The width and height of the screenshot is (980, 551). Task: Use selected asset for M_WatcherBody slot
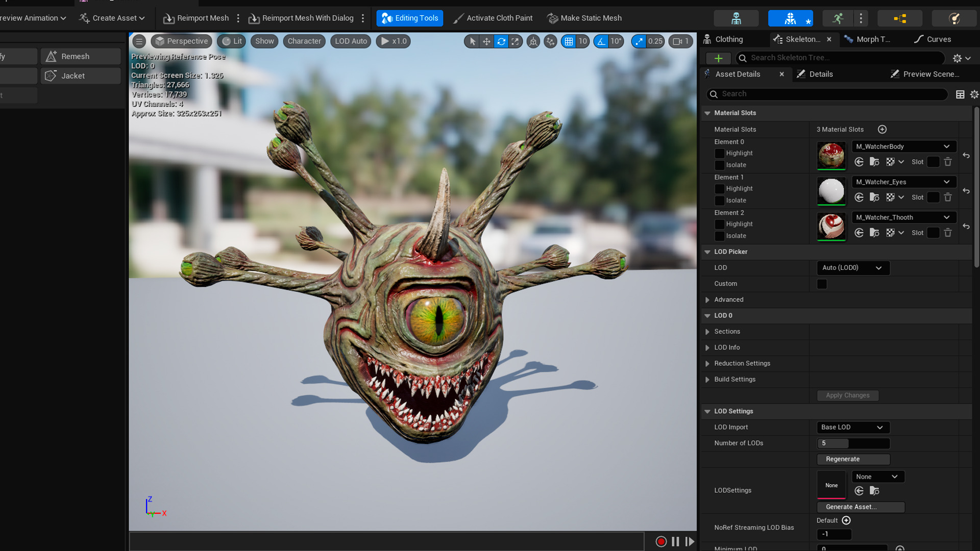point(859,162)
